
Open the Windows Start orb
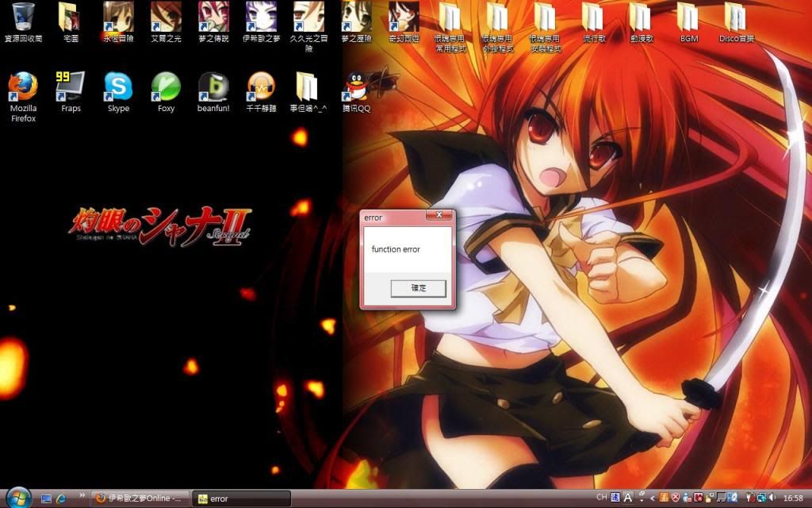pos(19,498)
